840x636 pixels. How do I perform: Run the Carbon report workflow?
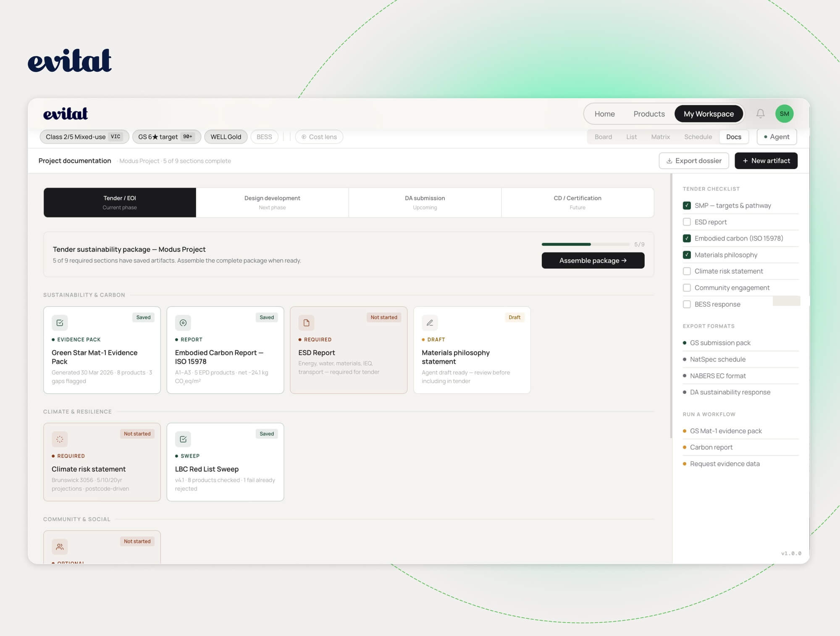click(741, 447)
